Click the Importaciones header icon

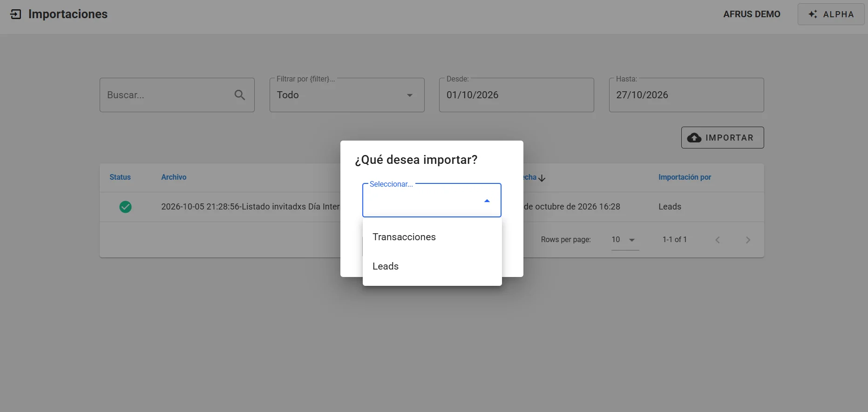click(x=15, y=14)
